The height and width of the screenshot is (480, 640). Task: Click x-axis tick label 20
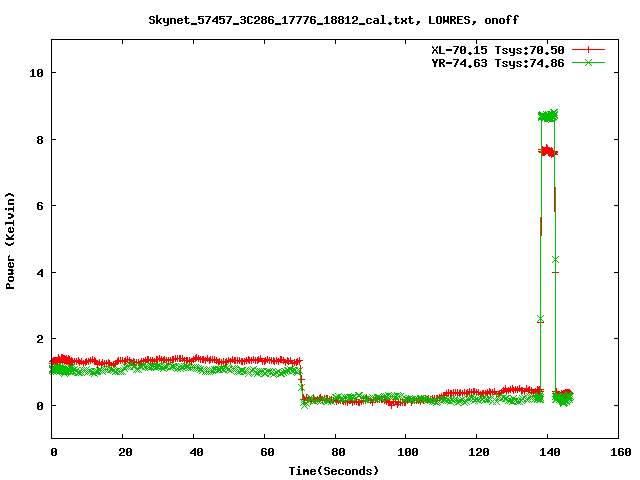pyautogui.click(x=125, y=452)
